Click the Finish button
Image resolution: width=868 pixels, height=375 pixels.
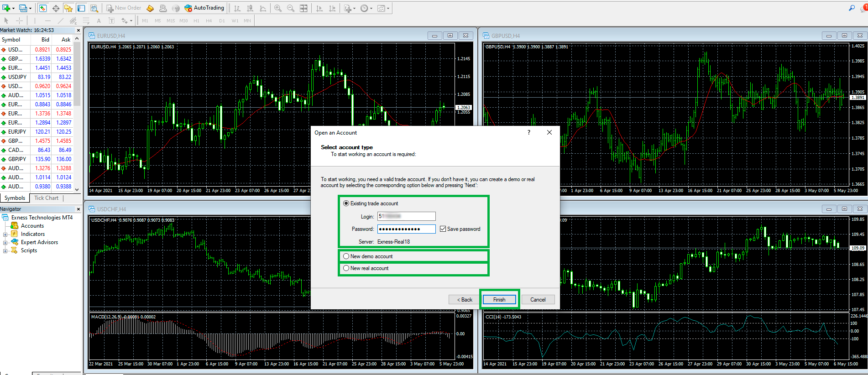point(499,300)
